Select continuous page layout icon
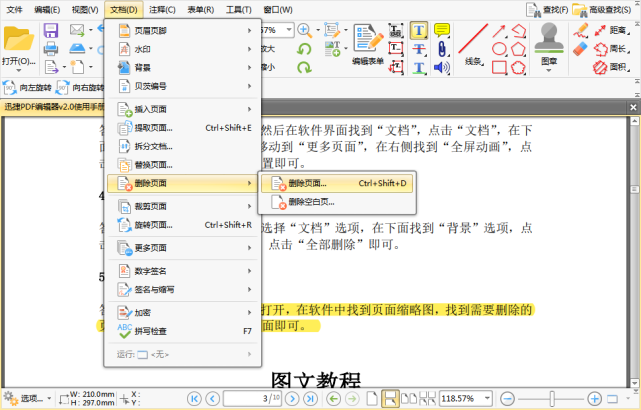The width and height of the screenshot is (641, 410). coord(390,399)
